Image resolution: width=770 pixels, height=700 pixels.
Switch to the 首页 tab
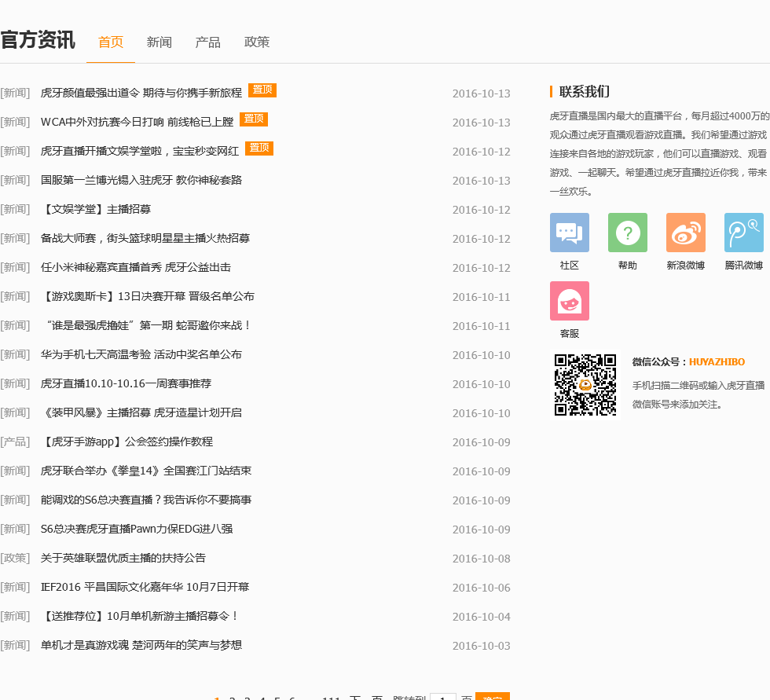[x=111, y=42]
